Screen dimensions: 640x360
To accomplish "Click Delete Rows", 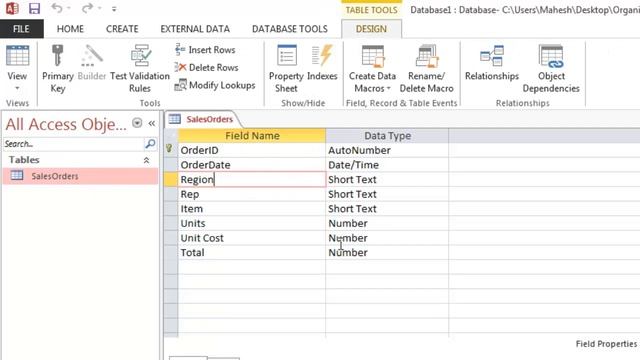I will tap(207, 67).
